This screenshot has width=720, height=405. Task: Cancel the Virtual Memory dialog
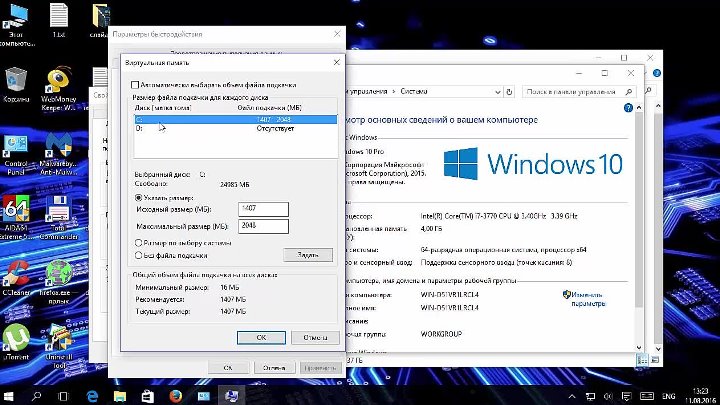(x=315, y=338)
